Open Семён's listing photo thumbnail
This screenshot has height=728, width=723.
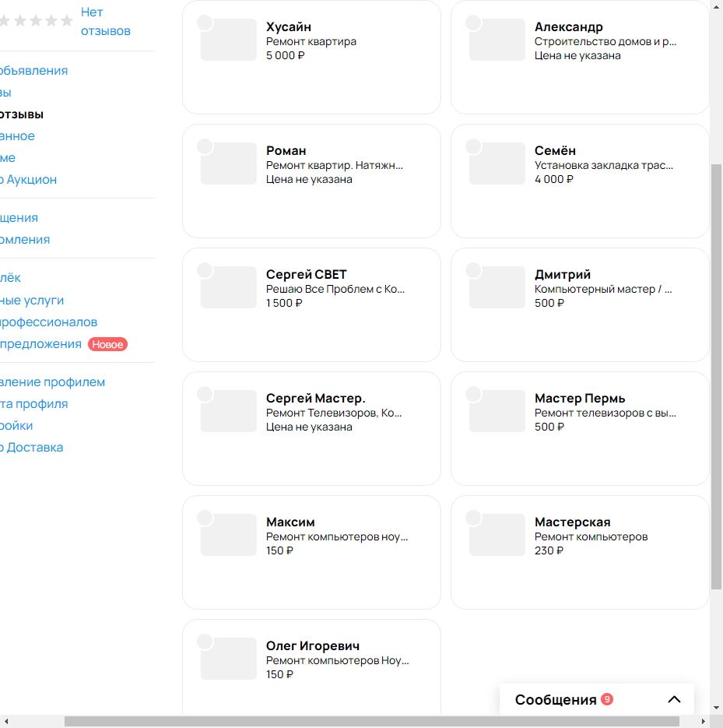pyautogui.click(x=497, y=164)
